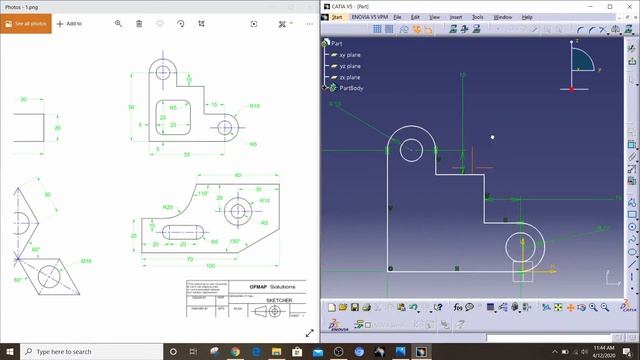The width and height of the screenshot is (640, 360).
Task: Open the Tools menu in CATIA
Action: (x=478, y=17)
